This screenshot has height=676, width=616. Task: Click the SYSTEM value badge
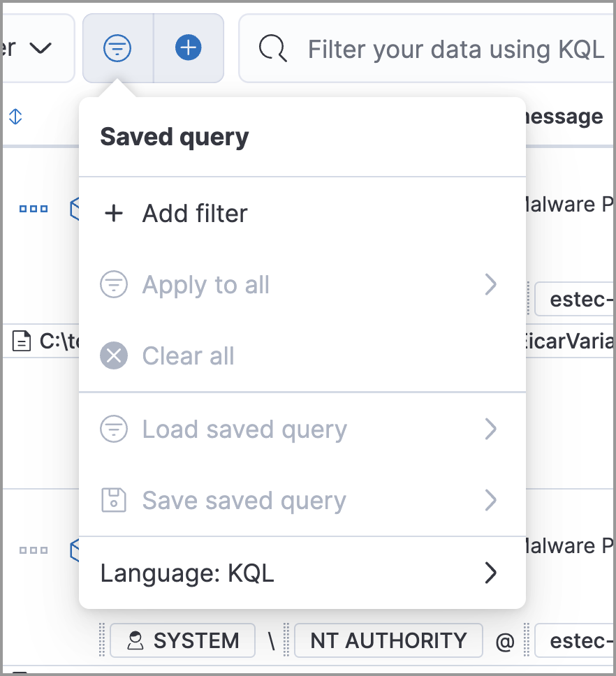pos(182,640)
